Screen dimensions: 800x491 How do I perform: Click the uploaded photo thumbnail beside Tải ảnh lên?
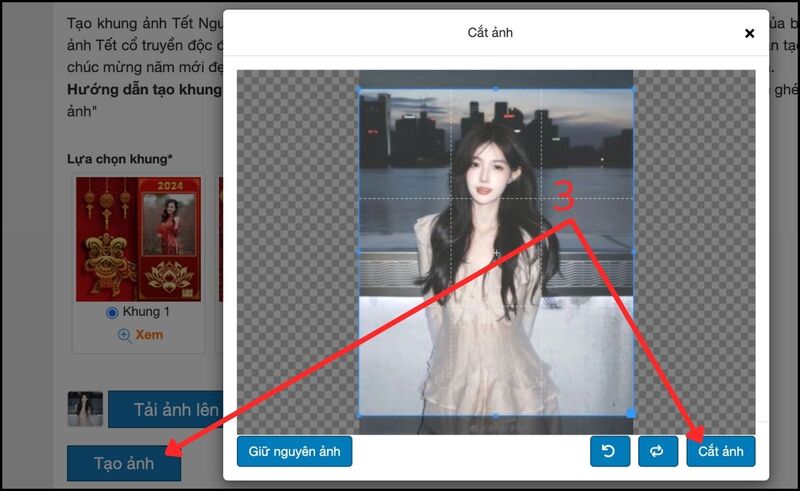coord(85,409)
